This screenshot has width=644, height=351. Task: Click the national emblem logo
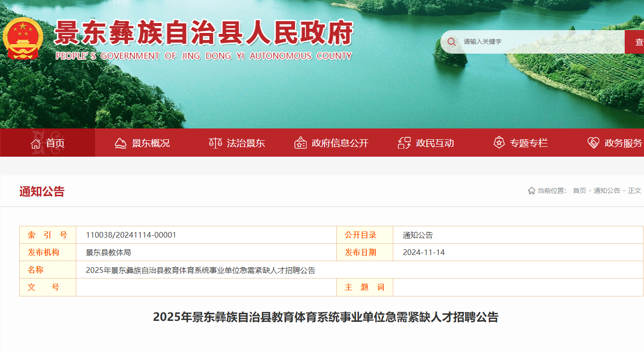[23, 38]
